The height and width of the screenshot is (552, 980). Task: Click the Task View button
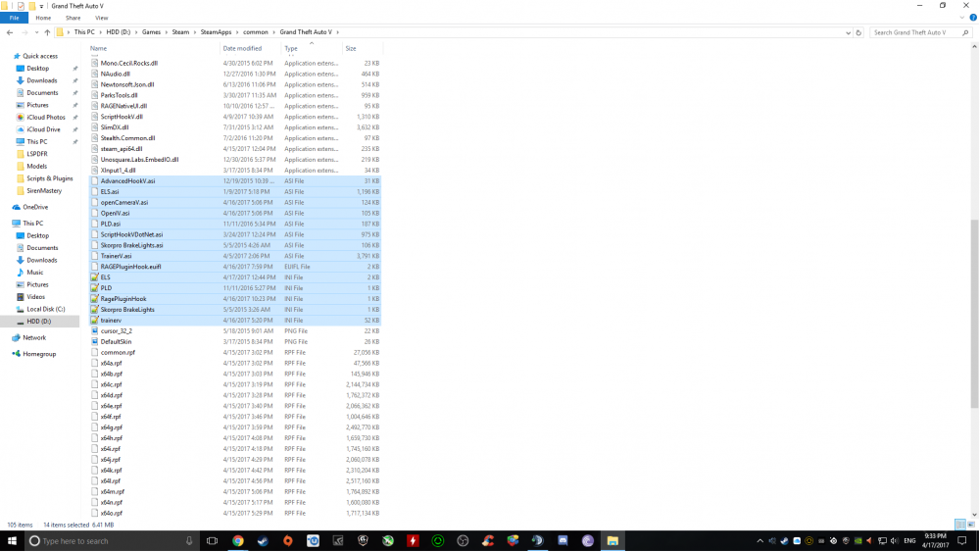[x=212, y=541]
